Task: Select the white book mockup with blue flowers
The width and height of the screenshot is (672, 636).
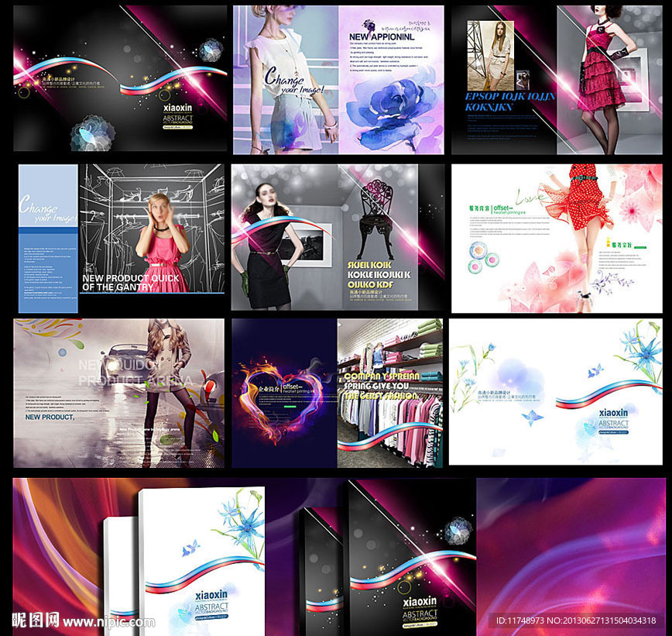Action: [201, 561]
